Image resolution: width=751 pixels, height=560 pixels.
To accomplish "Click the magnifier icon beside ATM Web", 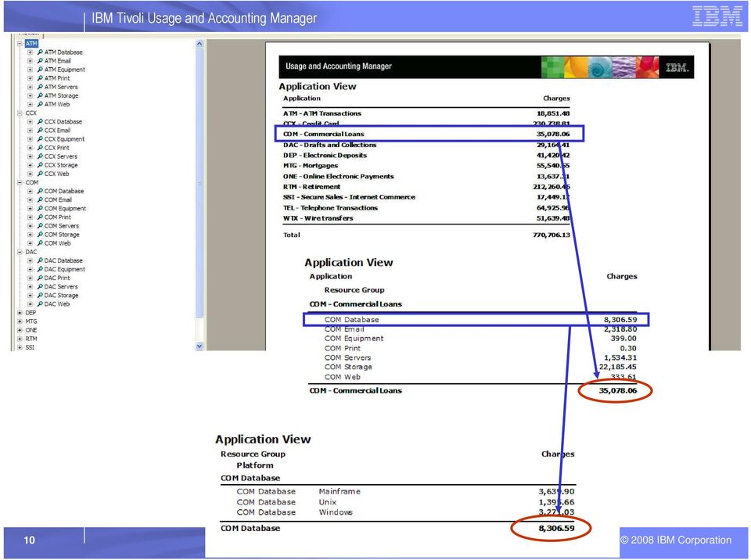I will pos(40,104).
